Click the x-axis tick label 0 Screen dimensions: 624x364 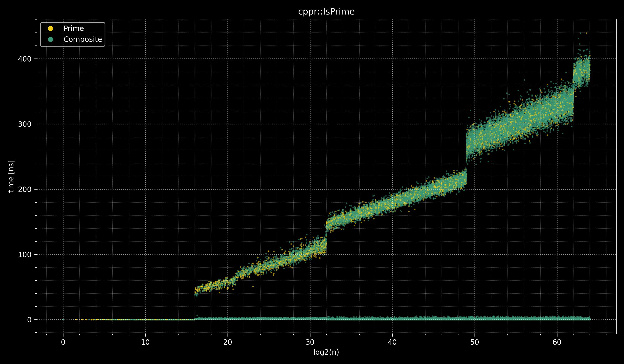click(x=63, y=342)
